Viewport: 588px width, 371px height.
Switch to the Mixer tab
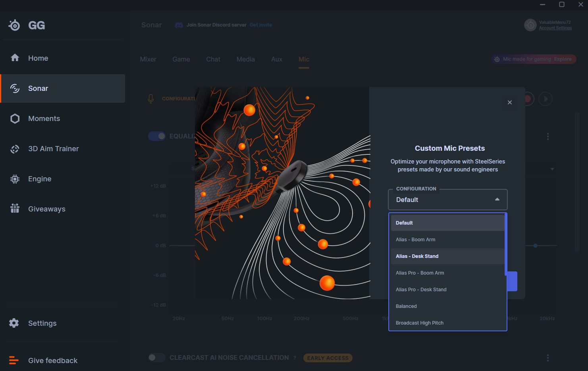click(148, 59)
